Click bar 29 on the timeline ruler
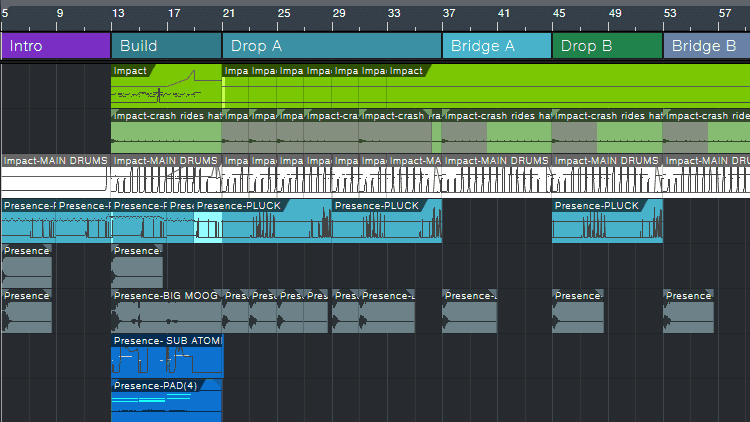The image size is (750, 422). (339, 13)
